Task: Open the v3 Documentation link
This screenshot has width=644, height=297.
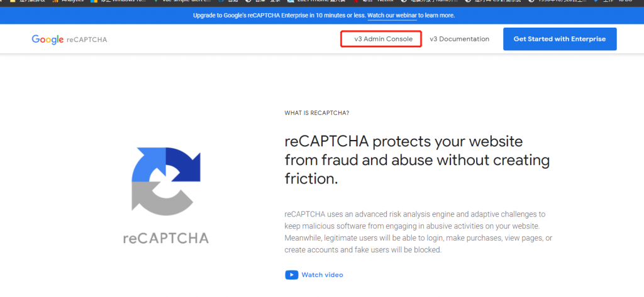Action: click(x=459, y=39)
